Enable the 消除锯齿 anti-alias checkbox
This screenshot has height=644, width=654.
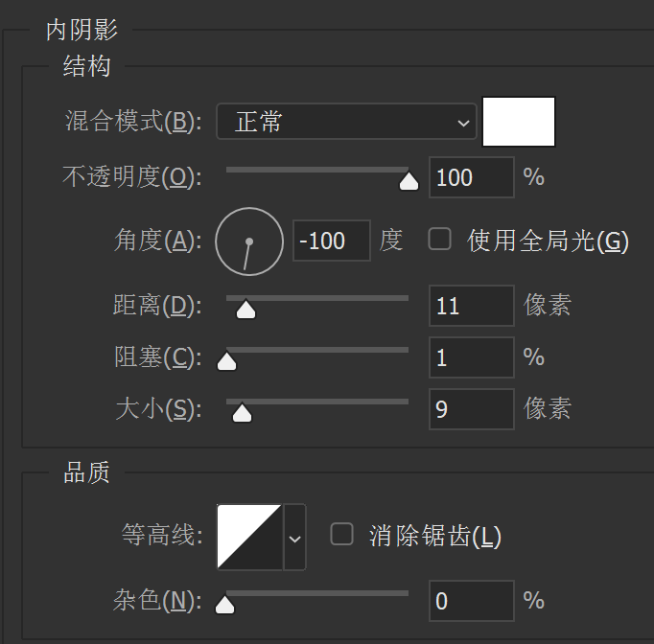coord(341,535)
